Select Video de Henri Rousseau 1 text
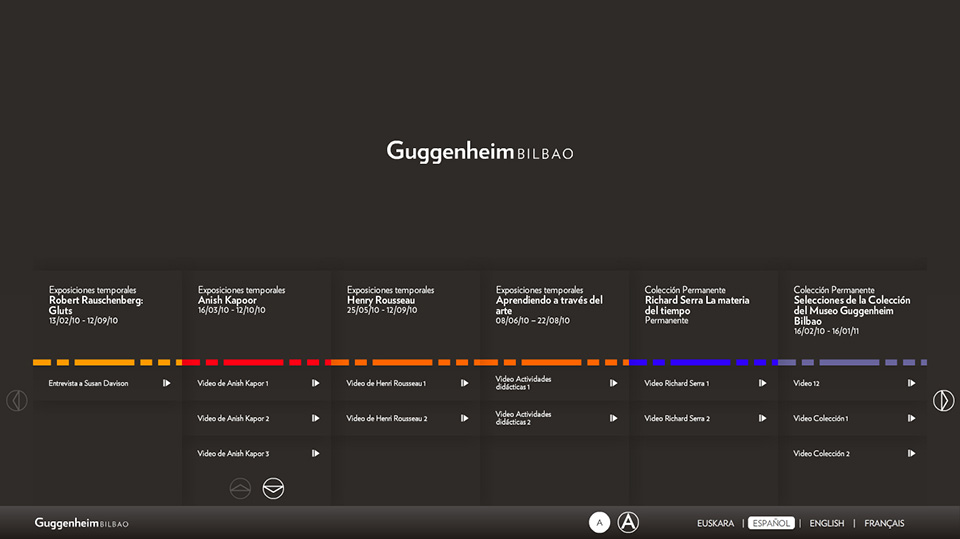This screenshot has width=960, height=539. coord(386,383)
